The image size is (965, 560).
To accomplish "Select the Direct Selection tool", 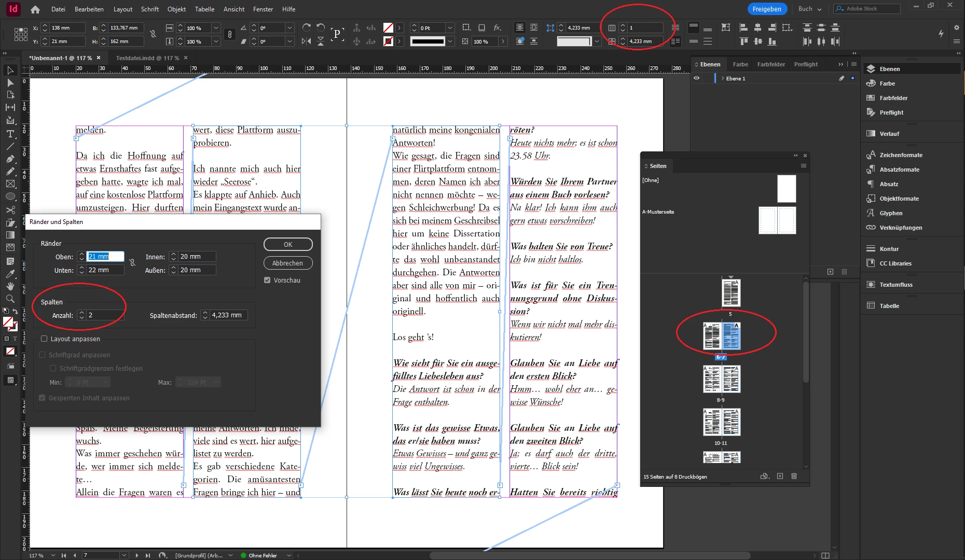I will click(x=10, y=83).
